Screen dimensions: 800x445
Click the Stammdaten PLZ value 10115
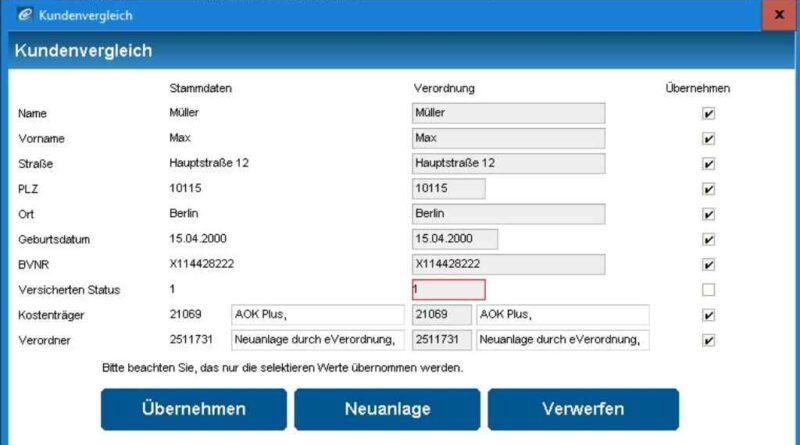[185, 188]
